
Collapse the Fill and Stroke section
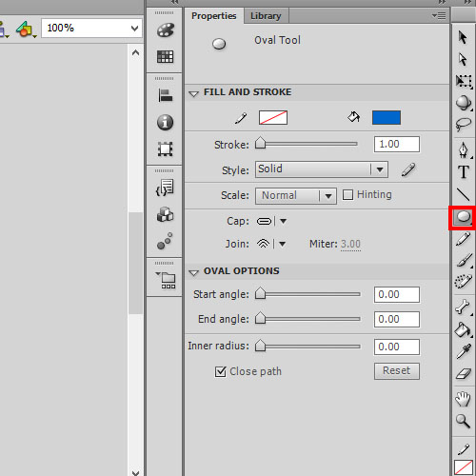click(x=193, y=93)
